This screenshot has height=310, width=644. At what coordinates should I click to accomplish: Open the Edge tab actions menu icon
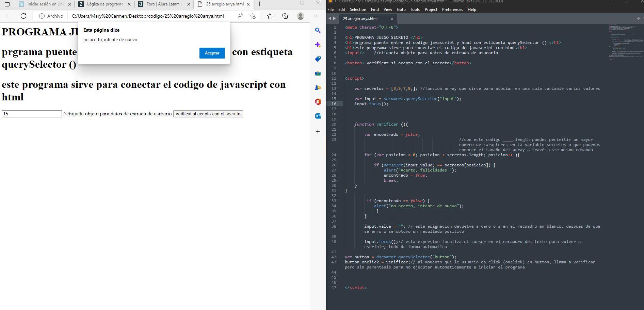7,4
